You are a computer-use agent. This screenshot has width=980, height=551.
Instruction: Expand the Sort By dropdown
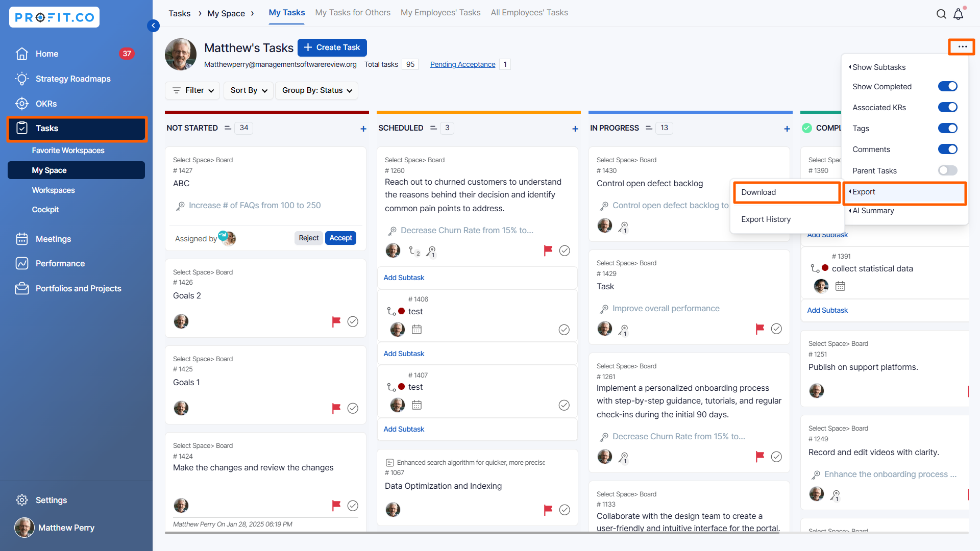click(x=249, y=90)
